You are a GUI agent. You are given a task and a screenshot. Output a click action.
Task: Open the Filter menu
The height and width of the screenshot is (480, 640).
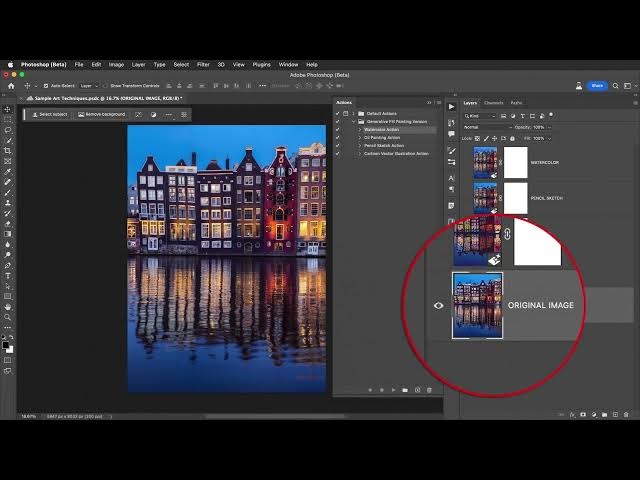203,64
